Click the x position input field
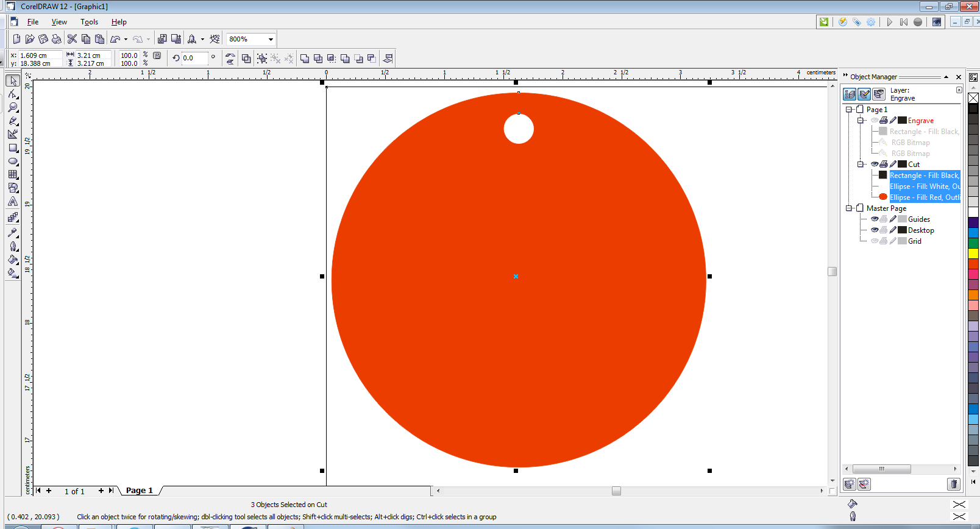 click(x=40, y=55)
